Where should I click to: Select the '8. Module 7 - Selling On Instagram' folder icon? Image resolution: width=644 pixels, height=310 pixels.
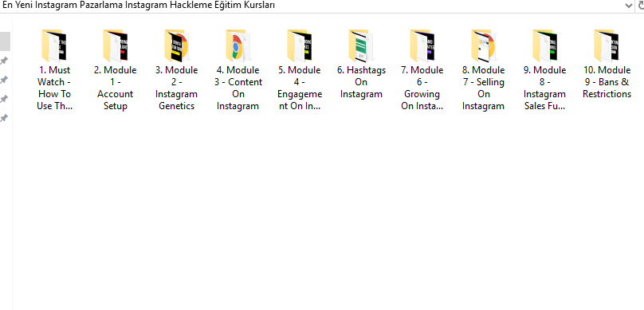point(484,45)
